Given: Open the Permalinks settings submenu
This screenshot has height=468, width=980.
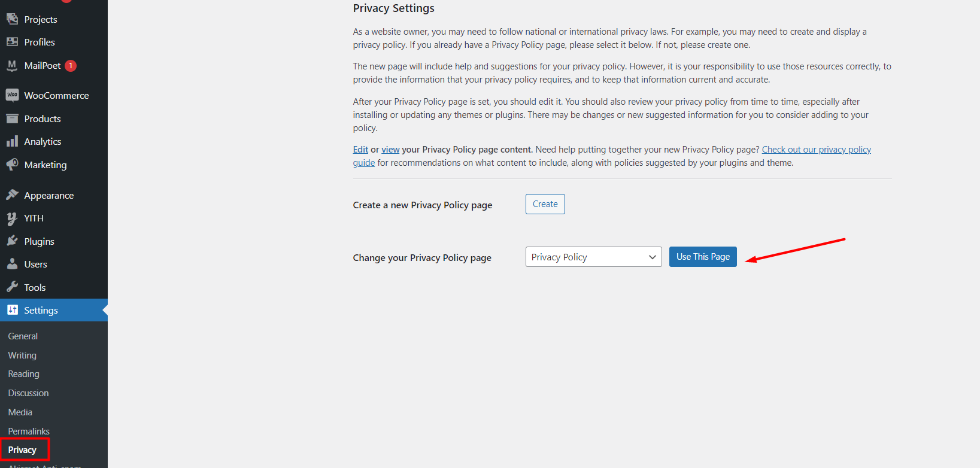Looking at the screenshot, I should point(29,431).
